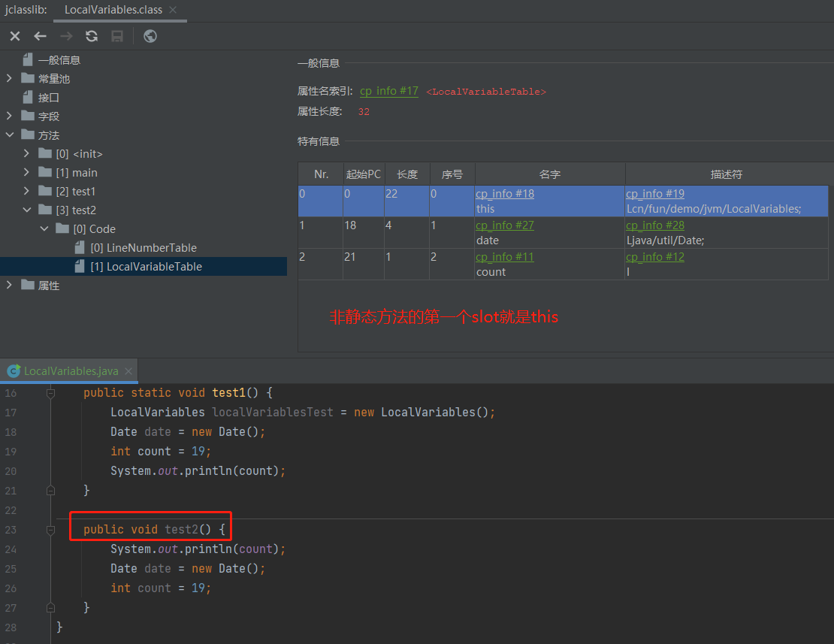The height and width of the screenshot is (644, 834).
Task: Click the [0] Code folder icon
Action: point(62,228)
